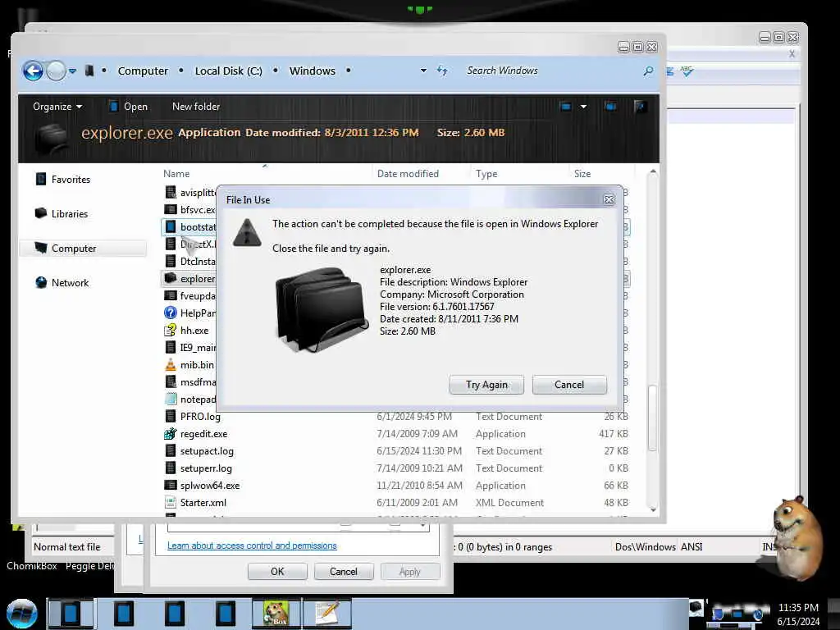Click Cancel in File In Use dialog
Screen dimensions: 840x630
coord(569,385)
